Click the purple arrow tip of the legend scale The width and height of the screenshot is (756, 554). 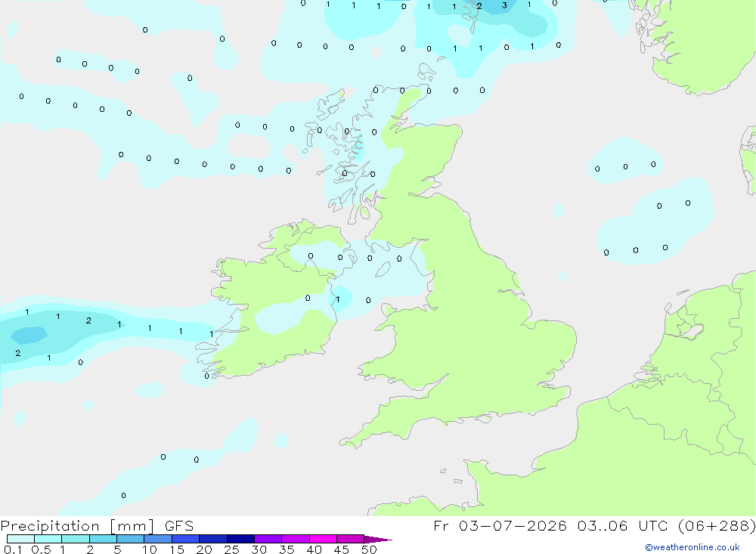pyautogui.click(x=378, y=540)
